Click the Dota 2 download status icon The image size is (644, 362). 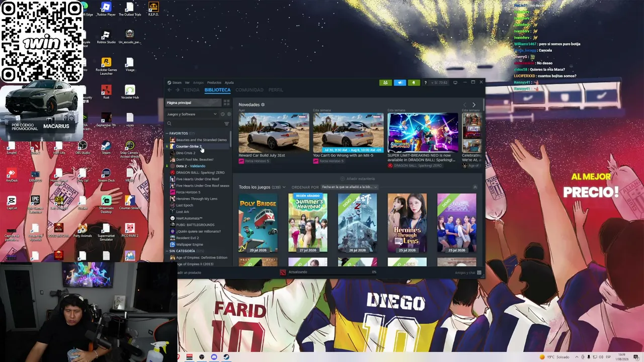point(283,272)
